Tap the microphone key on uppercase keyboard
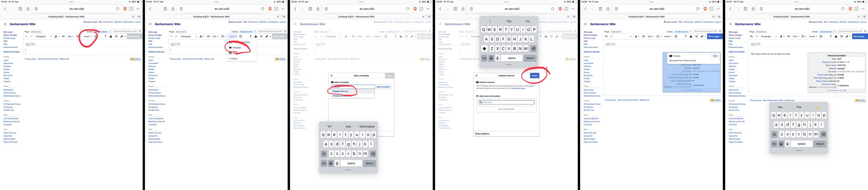Image resolution: width=868 pixels, height=190 pixels. pos(497,58)
